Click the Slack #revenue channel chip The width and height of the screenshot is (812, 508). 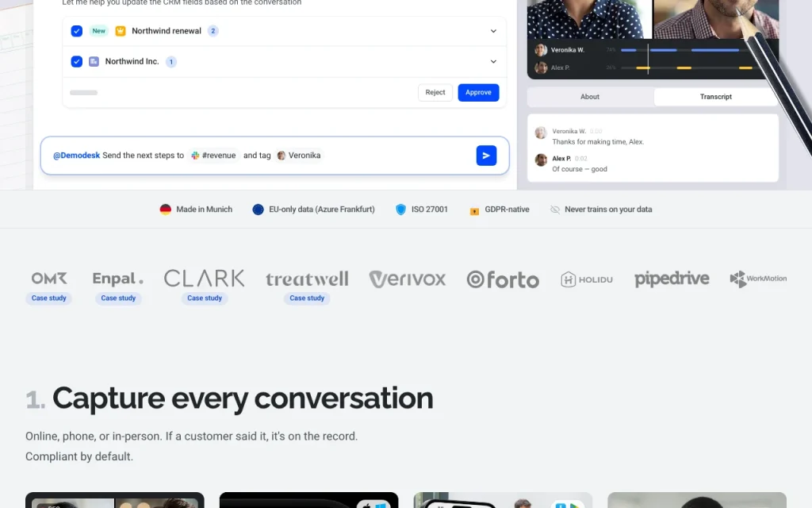(213, 156)
